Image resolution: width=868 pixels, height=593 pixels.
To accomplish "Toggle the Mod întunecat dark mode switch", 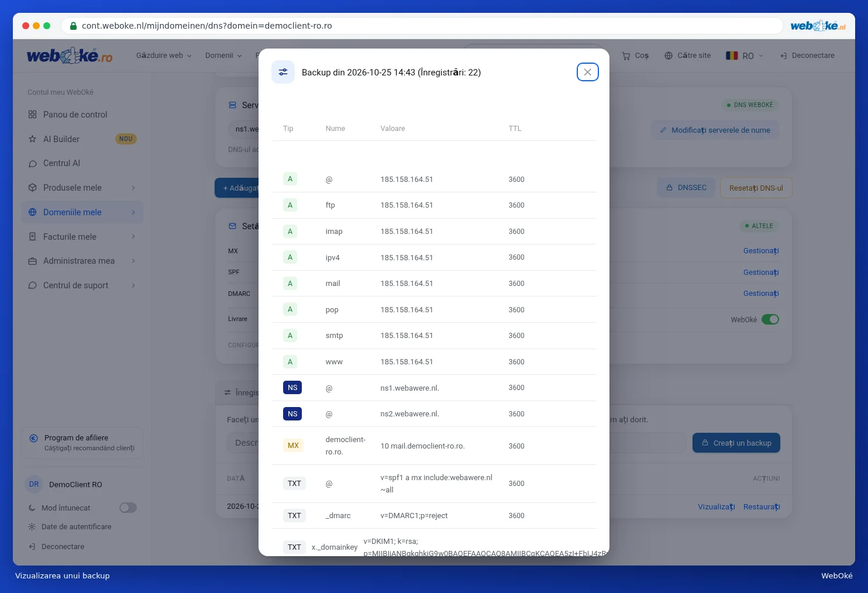I will tap(128, 508).
